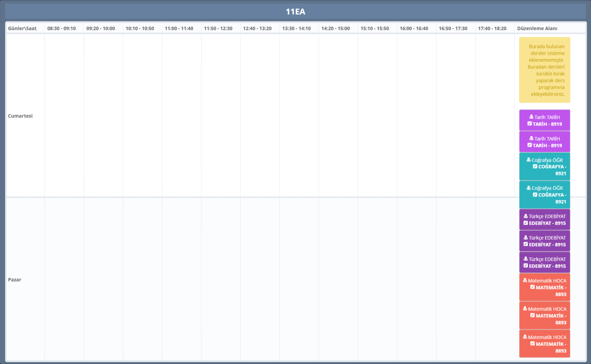Screen dimensions: 591x364
Task: Click the Pazar row label
Action: [15, 280]
